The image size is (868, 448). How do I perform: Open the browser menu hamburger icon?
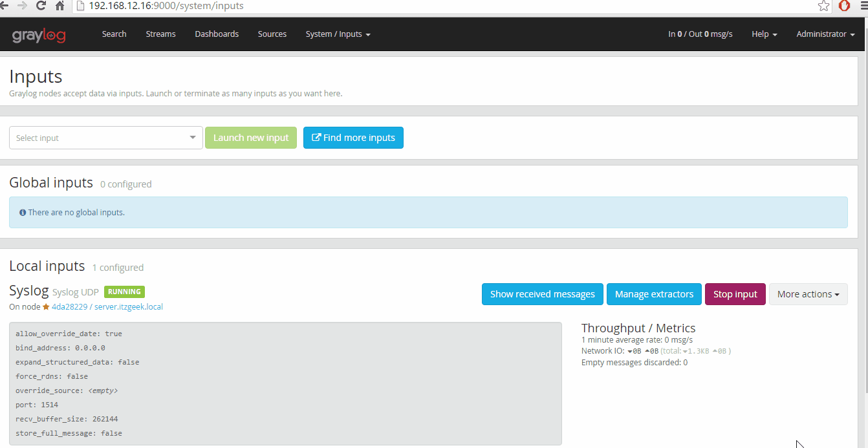coord(863,6)
